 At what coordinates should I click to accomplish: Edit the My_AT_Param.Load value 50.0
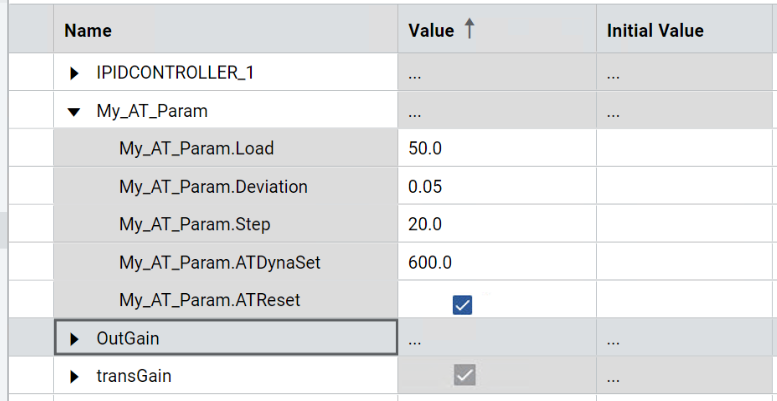[426, 149]
